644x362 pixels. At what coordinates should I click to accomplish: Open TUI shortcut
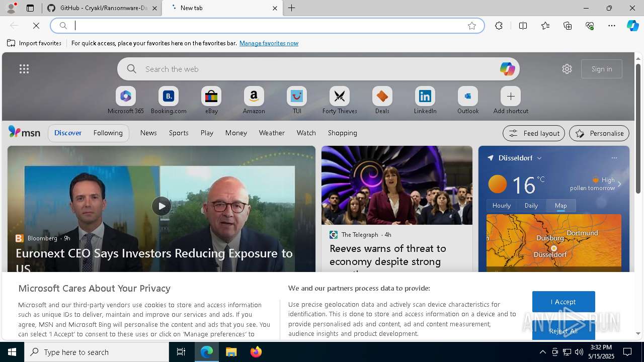pos(297,101)
